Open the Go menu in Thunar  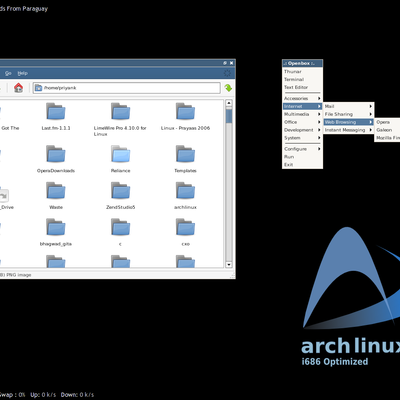click(8, 73)
